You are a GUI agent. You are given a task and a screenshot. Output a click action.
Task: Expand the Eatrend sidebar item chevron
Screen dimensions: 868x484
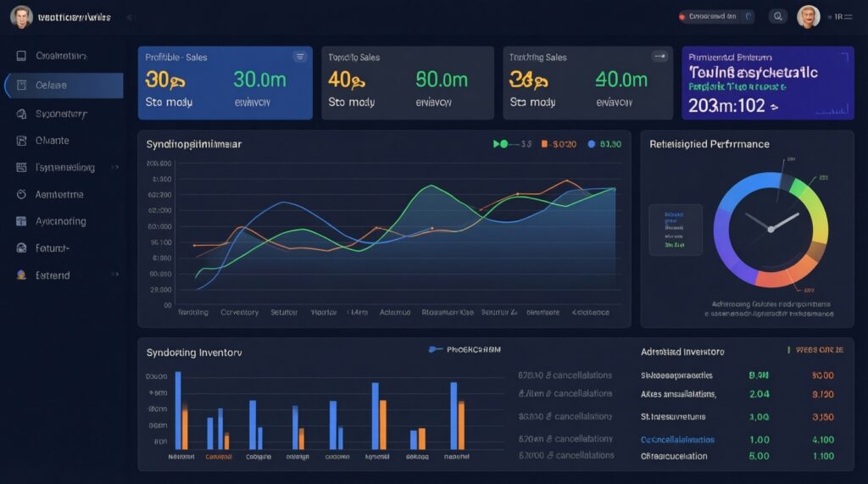tap(114, 274)
